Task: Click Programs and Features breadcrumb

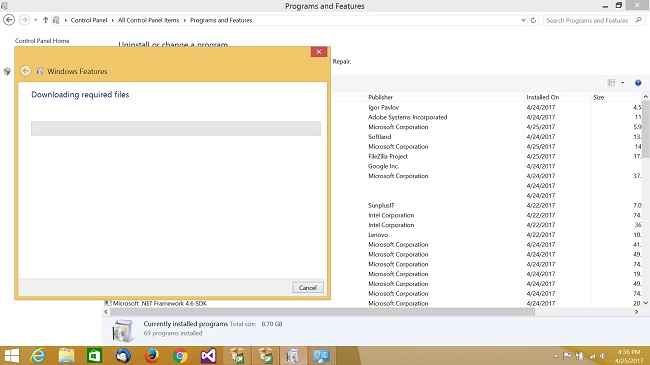Action: click(221, 20)
